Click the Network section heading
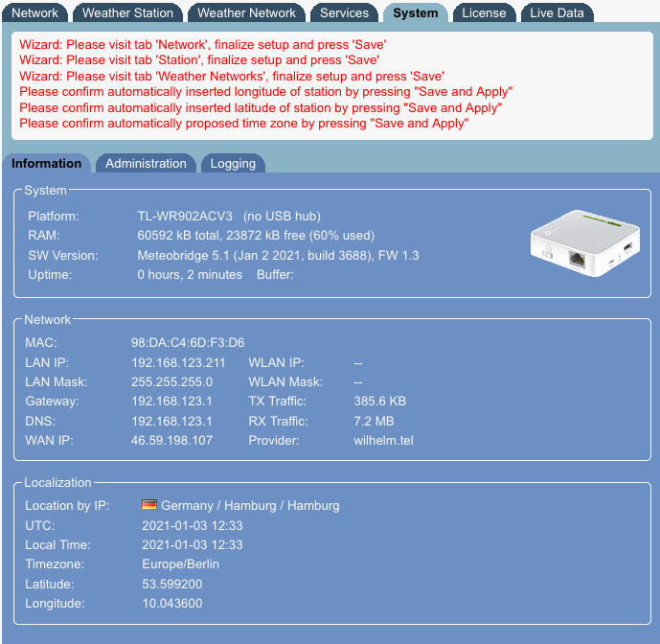This screenshot has width=660, height=644. [x=48, y=320]
